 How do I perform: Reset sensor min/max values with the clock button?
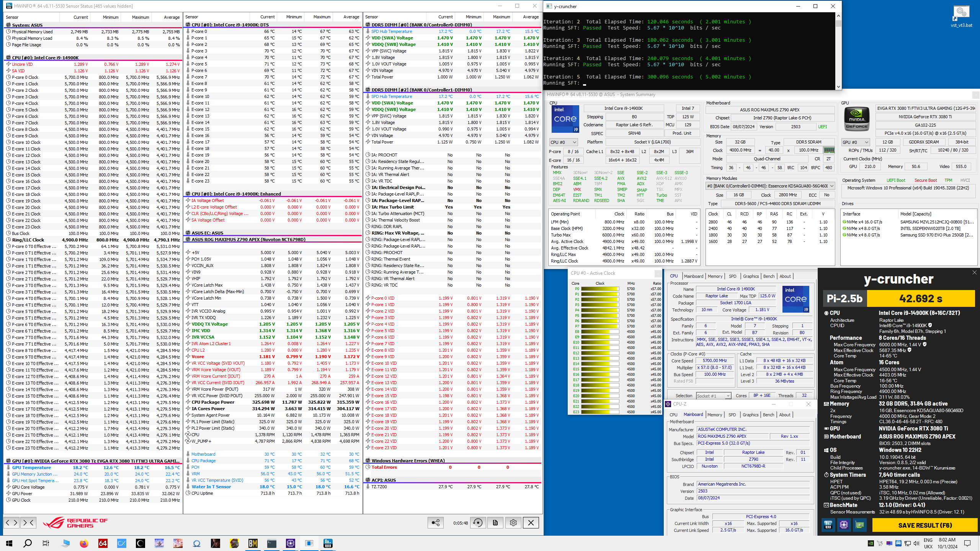(478, 523)
